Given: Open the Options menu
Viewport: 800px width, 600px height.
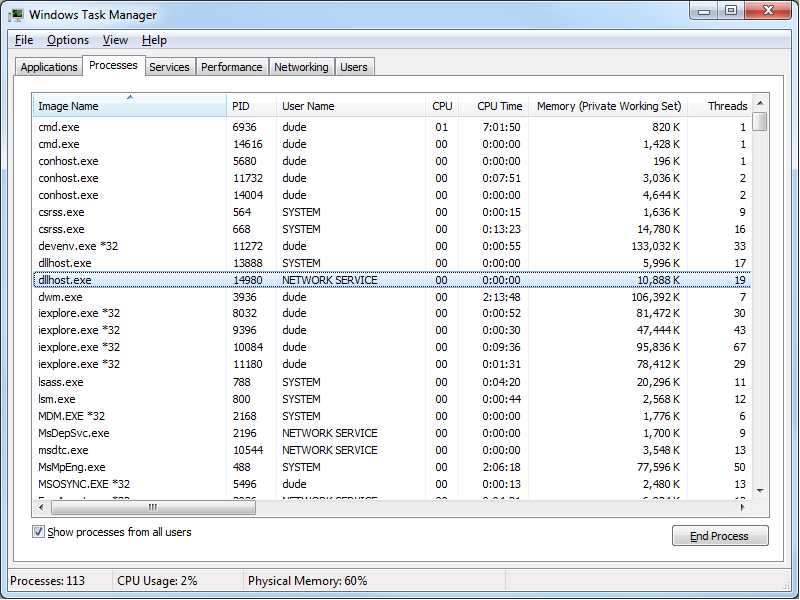Looking at the screenshot, I should [x=68, y=40].
